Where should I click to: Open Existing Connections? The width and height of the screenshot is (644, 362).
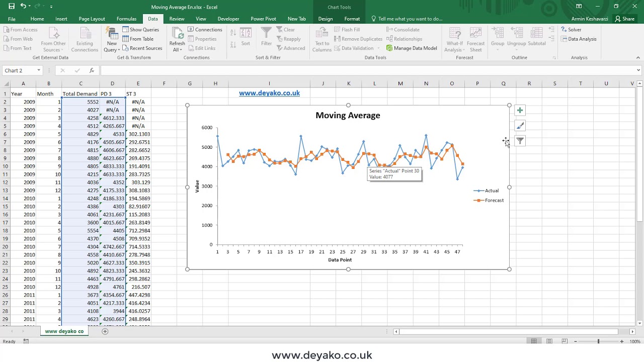pos(85,39)
